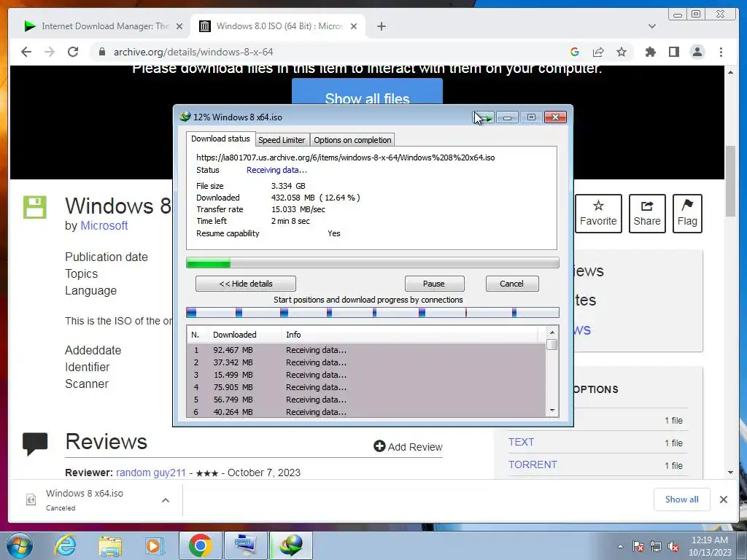Open the Chrome tab search dropdown

651,26
